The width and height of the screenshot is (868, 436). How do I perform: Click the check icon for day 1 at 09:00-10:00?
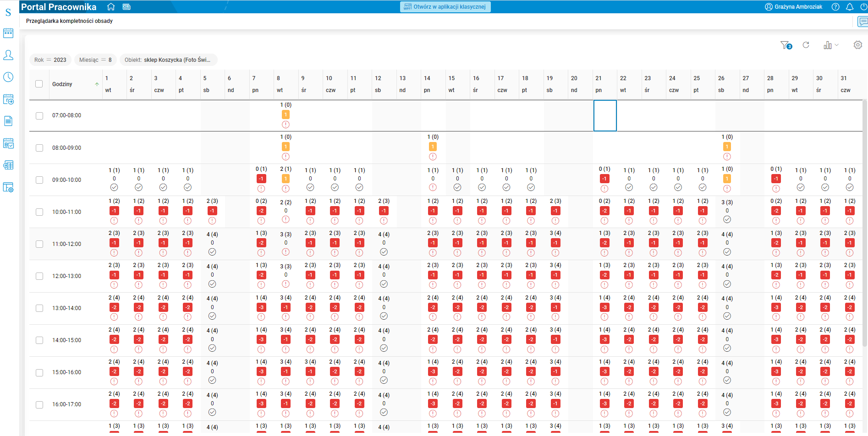coord(114,187)
